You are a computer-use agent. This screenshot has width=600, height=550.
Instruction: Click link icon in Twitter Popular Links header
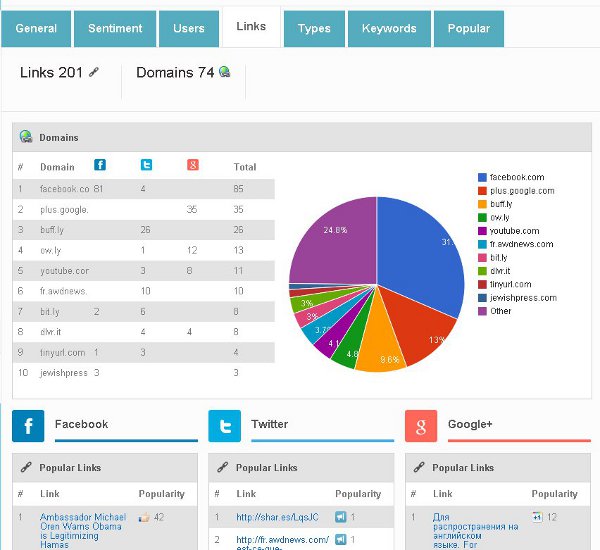click(222, 467)
